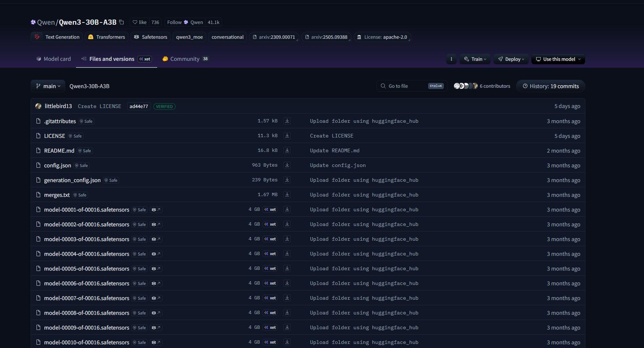Expand the Use this model dropdown
This screenshot has width=644, height=348.
tap(558, 59)
